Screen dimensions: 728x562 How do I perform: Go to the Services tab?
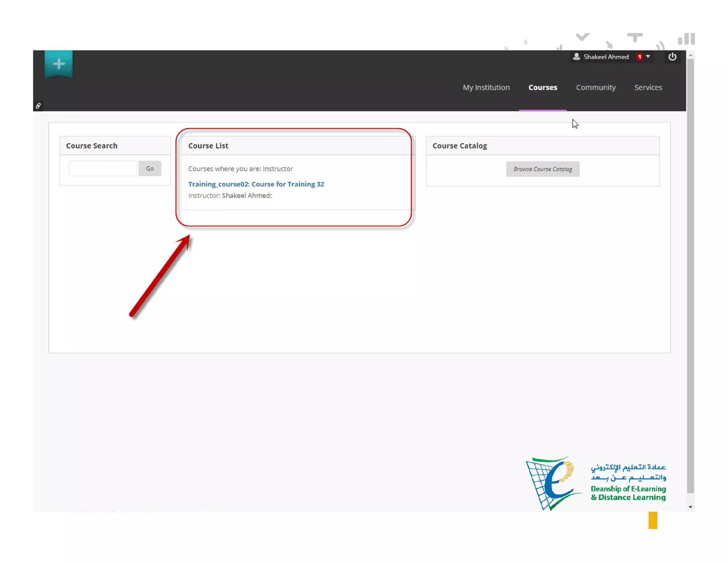pyautogui.click(x=648, y=87)
